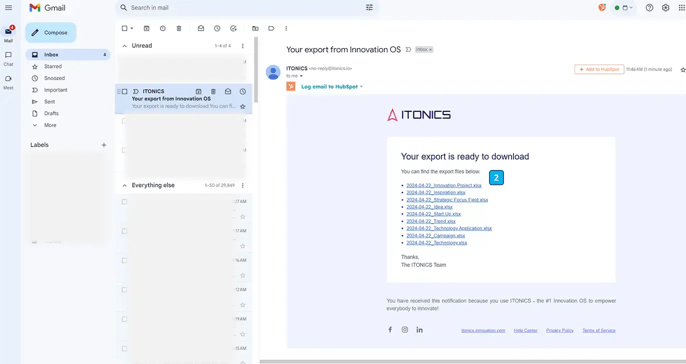This screenshot has width=686, height=364.
Task: Open the Meet section in the left rail
Action: point(8,82)
